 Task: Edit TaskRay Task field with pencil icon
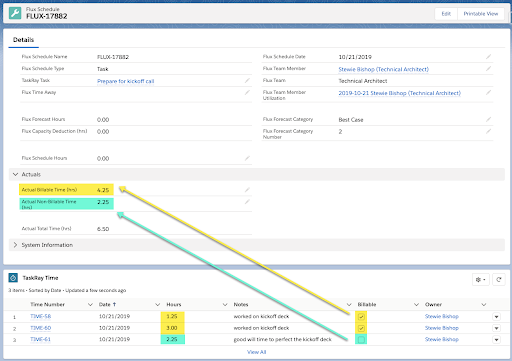click(x=247, y=81)
